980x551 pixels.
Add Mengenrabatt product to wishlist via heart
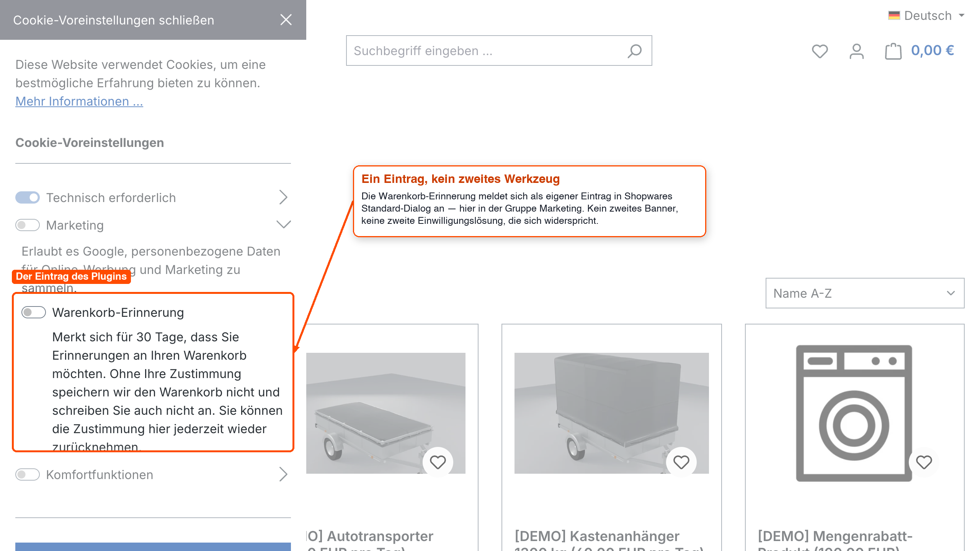coord(924,462)
